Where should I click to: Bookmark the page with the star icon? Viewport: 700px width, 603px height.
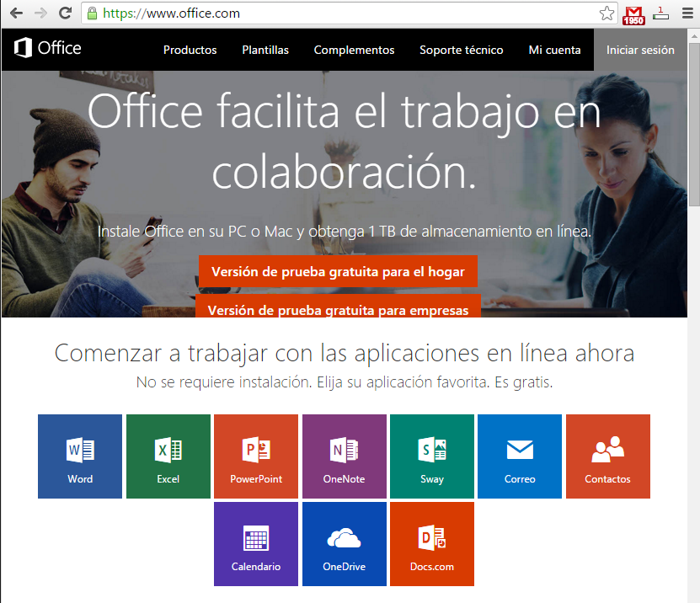tap(606, 13)
